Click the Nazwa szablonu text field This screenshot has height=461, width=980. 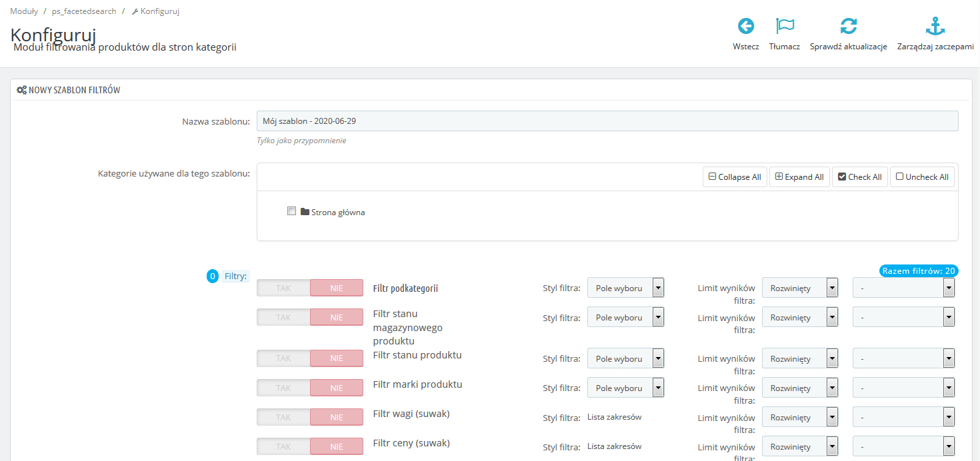click(607, 121)
